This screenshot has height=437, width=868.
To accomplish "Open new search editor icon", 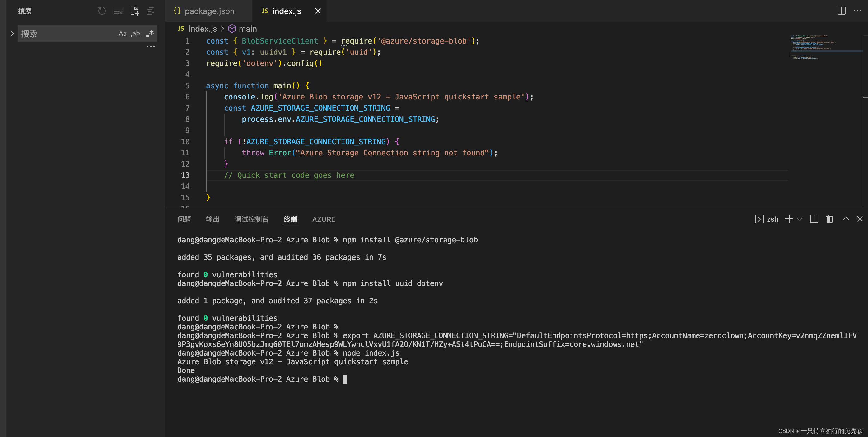I will click(134, 11).
